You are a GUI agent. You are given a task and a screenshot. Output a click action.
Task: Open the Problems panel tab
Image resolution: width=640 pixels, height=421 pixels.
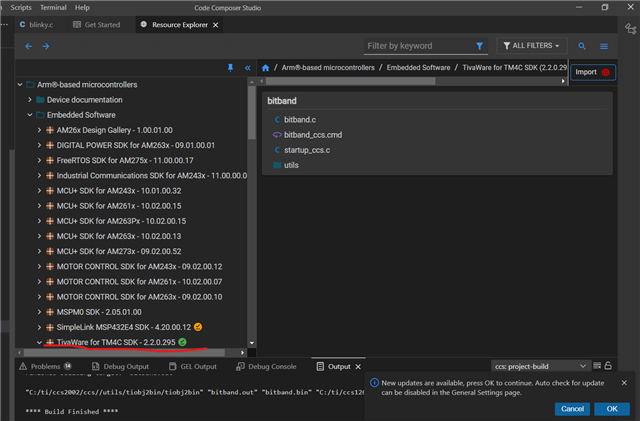45,366
